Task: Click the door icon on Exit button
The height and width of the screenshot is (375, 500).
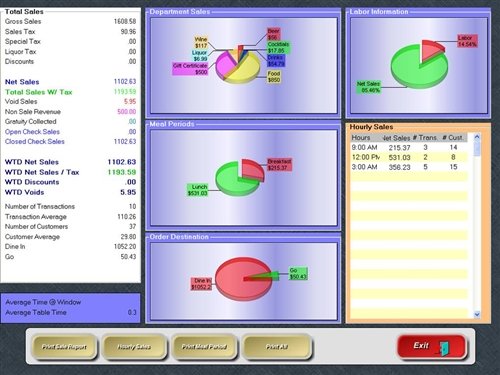Action: (x=444, y=348)
